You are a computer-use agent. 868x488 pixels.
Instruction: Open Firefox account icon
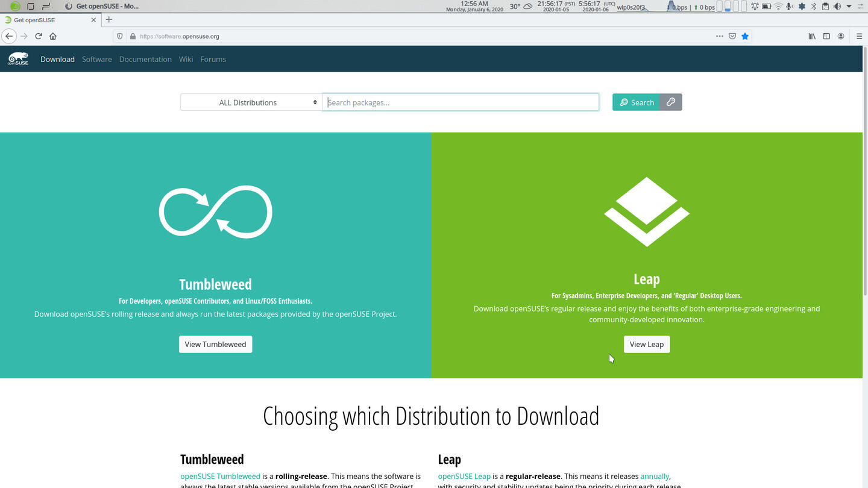(x=841, y=36)
